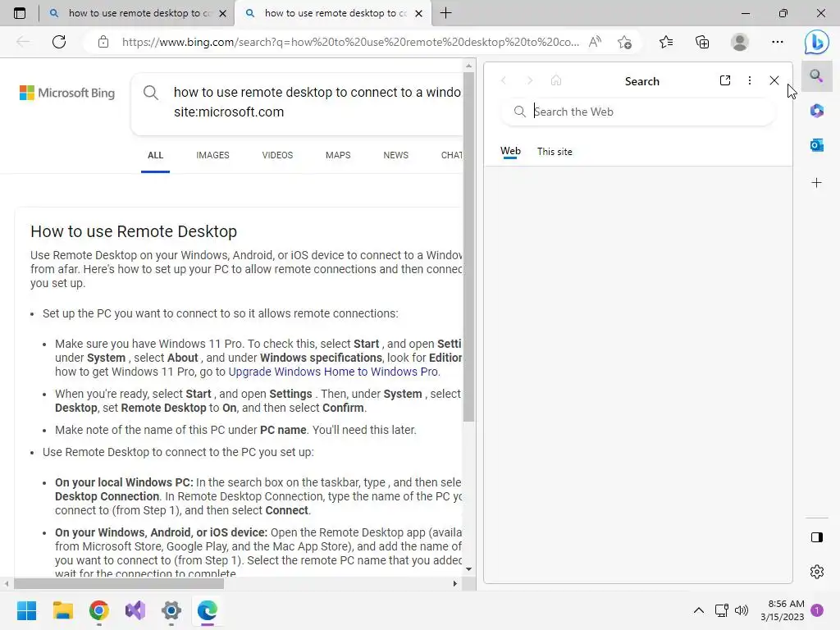
Task: Switch to This site tab
Action: [555, 152]
